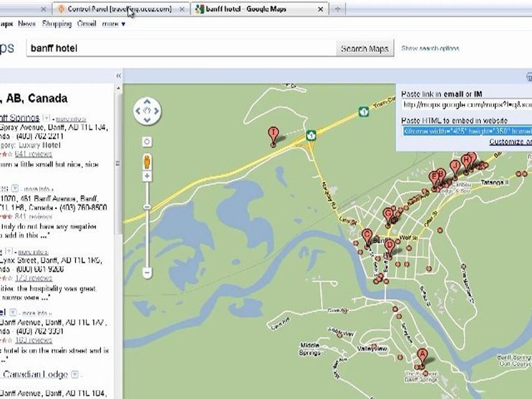Click the Street View pegman icon
The height and width of the screenshot is (399, 532).
click(x=147, y=161)
